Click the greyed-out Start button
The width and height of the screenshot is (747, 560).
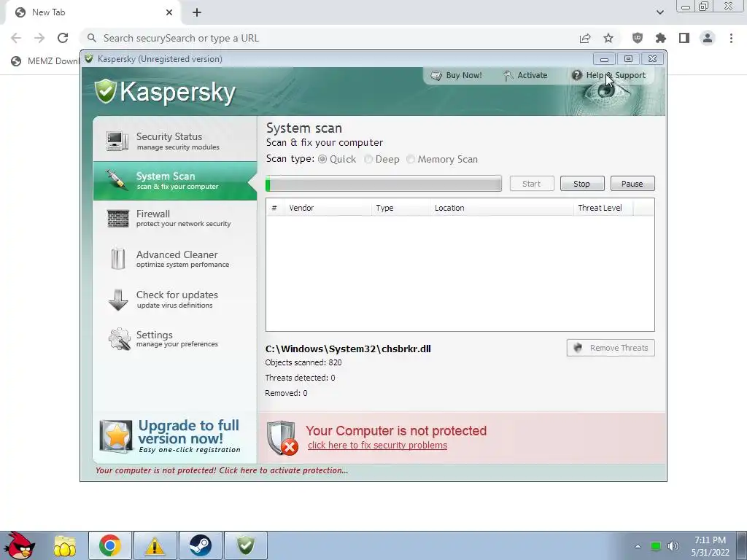pyautogui.click(x=532, y=184)
